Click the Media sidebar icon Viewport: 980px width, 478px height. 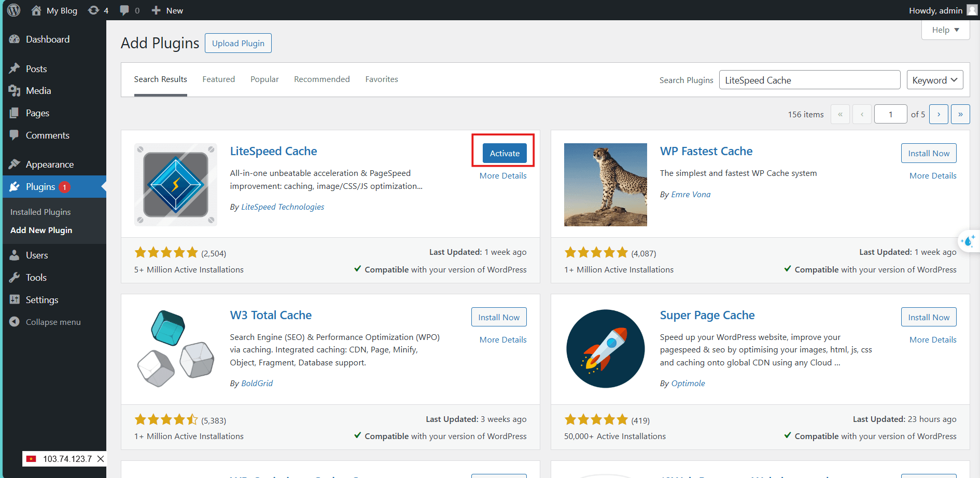(x=15, y=91)
